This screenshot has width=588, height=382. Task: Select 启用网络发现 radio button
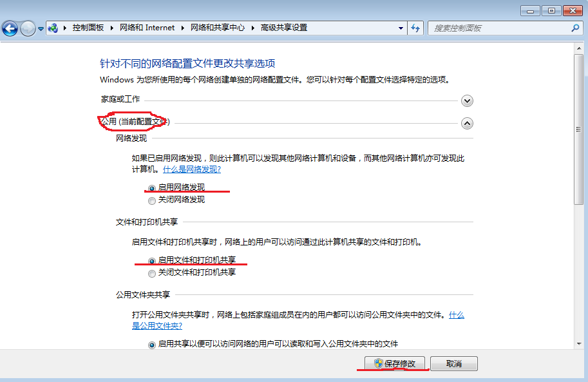click(152, 188)
